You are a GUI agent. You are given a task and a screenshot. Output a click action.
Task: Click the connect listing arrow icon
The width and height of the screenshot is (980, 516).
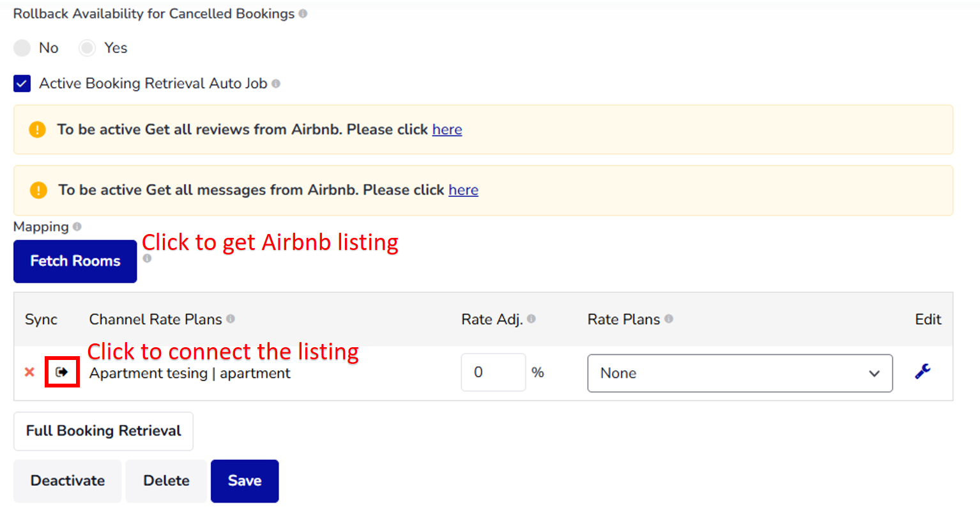62,372
